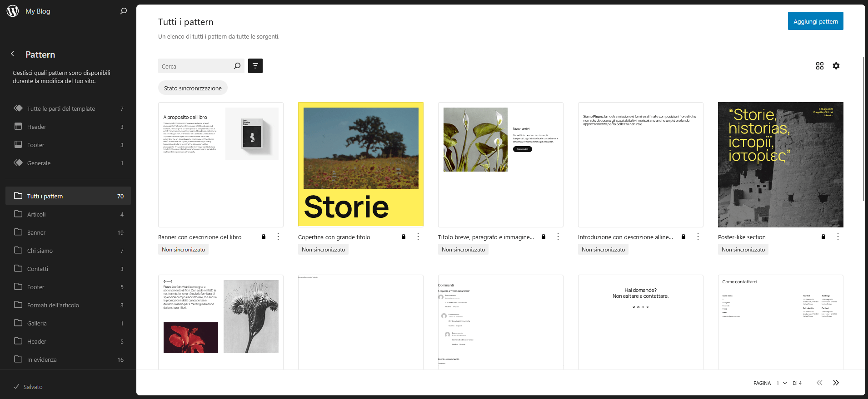868x399 pixels.
Task: Open the add filter button
Action: pyautogui.click(x=255, y=66)
